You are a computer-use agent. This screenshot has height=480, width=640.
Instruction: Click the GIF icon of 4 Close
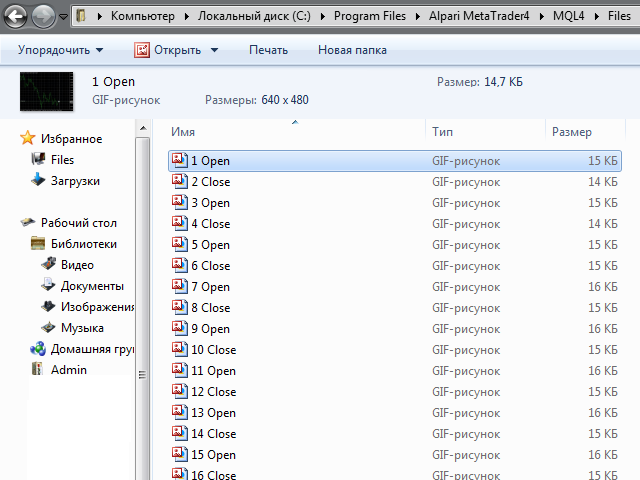[x=180, y=223]
